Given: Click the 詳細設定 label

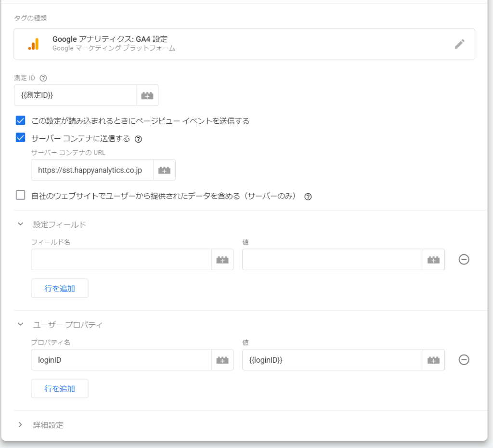Looking at the screenshot, I should pyautogui.click(x=48, y=425).
